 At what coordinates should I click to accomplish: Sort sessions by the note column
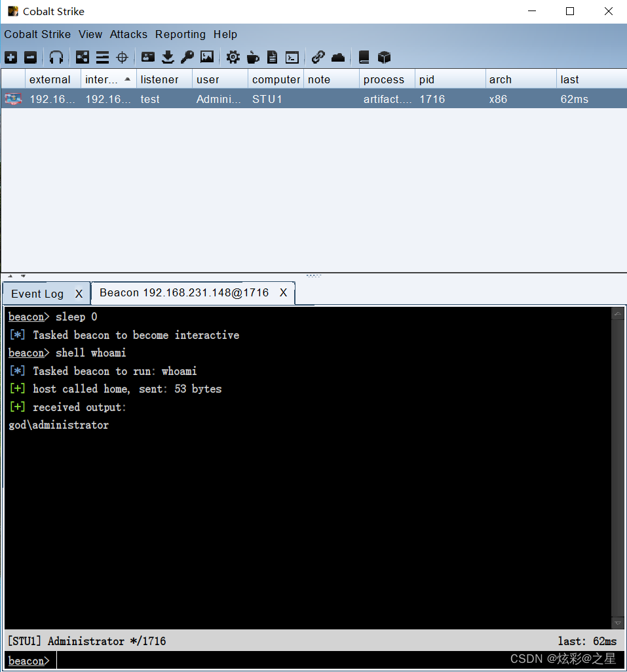332,80
